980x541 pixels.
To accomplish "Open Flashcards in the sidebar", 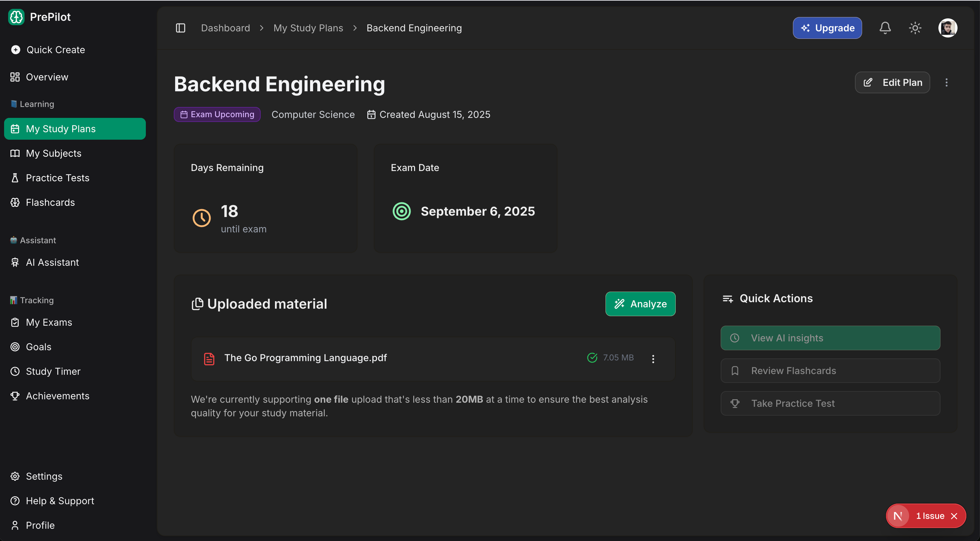I will 50,202.
